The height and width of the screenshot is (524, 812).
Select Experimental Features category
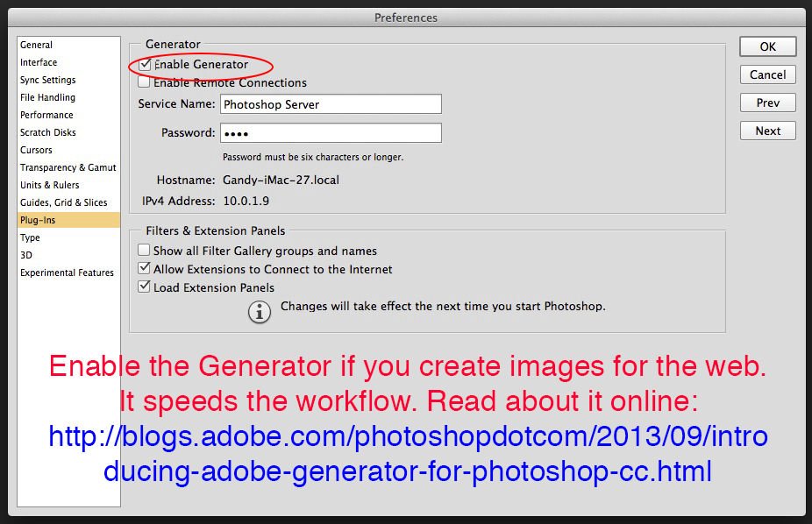tap(68, 273)
